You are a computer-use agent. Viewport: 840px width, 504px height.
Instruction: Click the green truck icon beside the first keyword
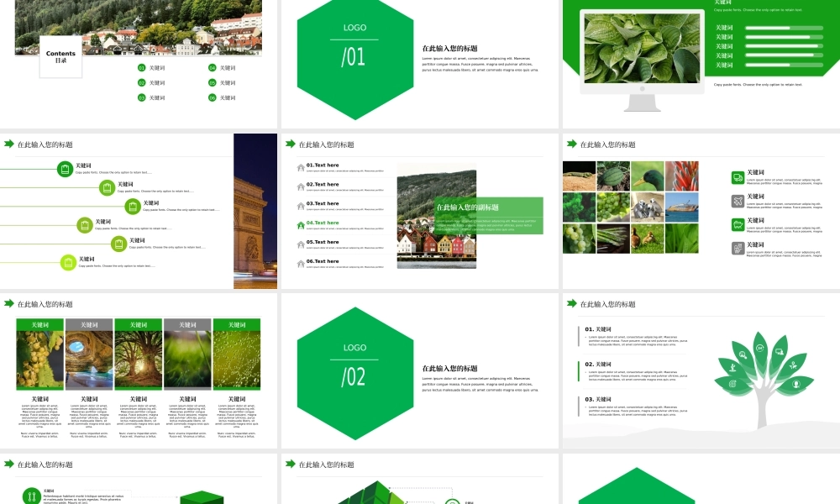737,176
